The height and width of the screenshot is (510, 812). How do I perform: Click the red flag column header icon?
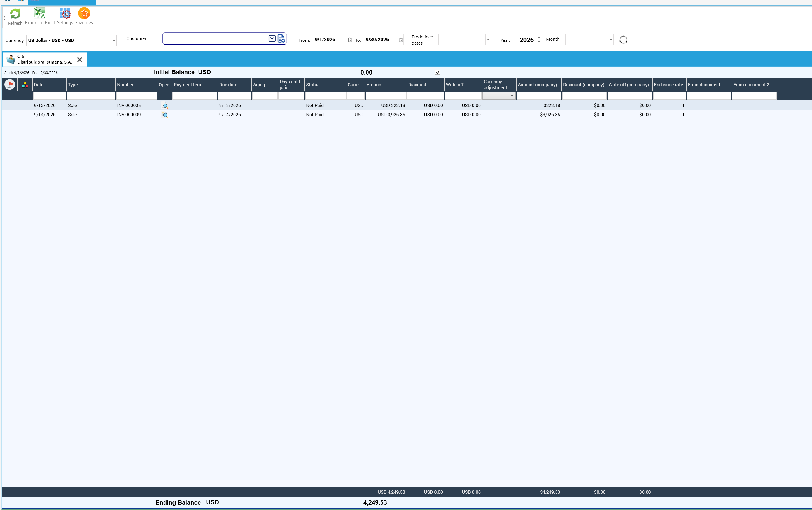click(10, 84)
